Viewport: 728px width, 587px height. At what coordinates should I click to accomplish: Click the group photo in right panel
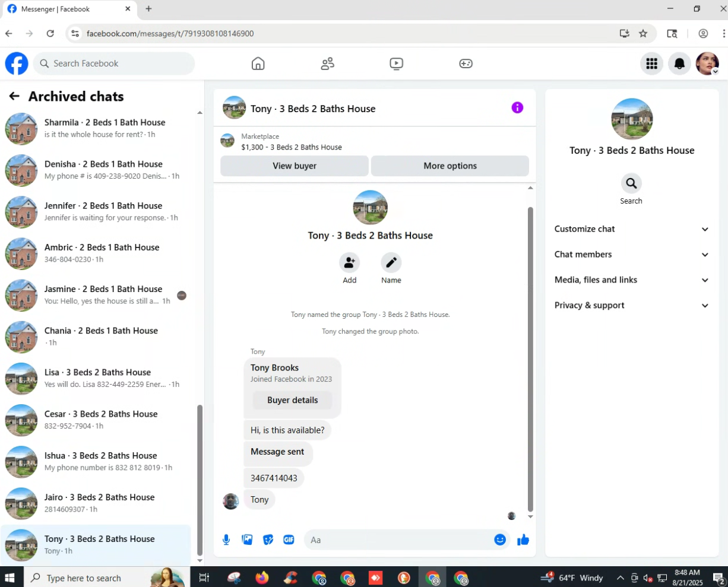[x=632, y=119]
